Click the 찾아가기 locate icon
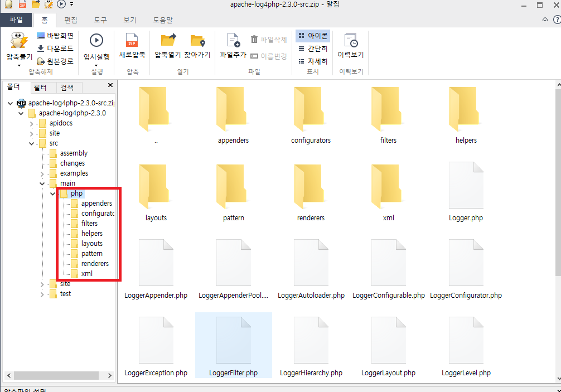Image resolution: width=561 pixels, height=392 pixels. point(197,40)
